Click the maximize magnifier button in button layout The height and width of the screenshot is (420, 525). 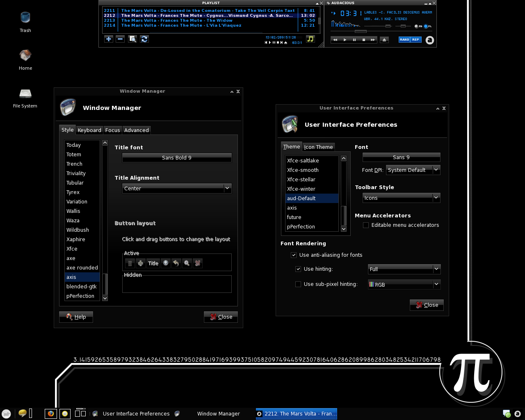(187, 263)
